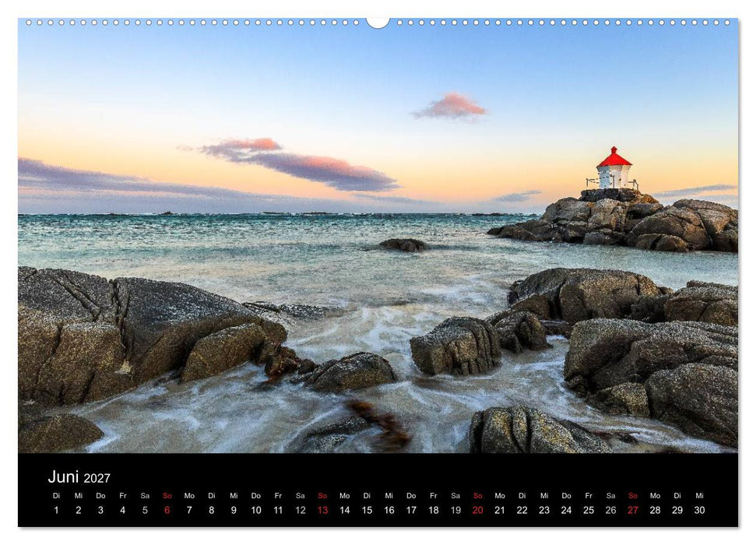The height and width of the screenshot is (545, 756).
Task: Select date 14 in the calendar strip
Action: (x=345, y=510)
